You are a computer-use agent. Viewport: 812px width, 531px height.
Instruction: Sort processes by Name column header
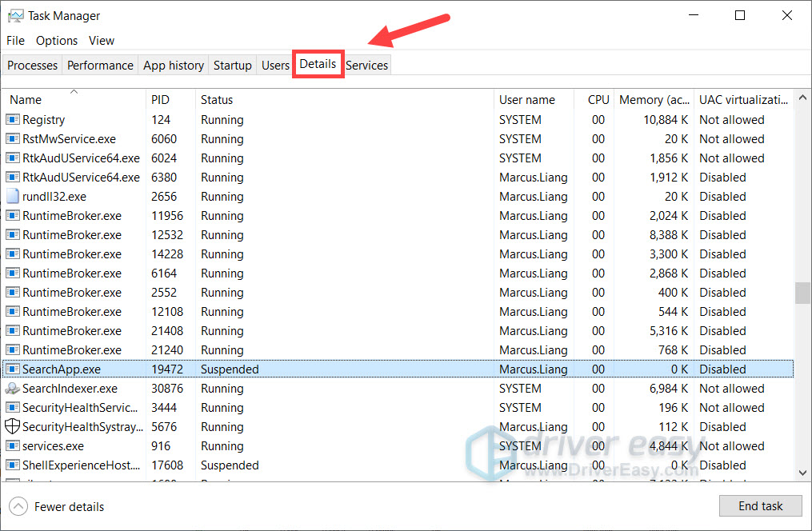coord(26,100)
